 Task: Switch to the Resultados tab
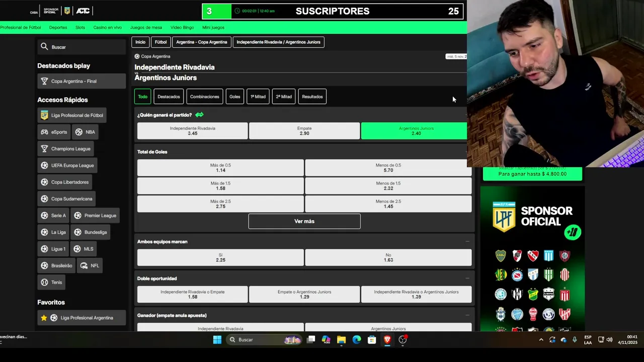(x=312, y=97)
